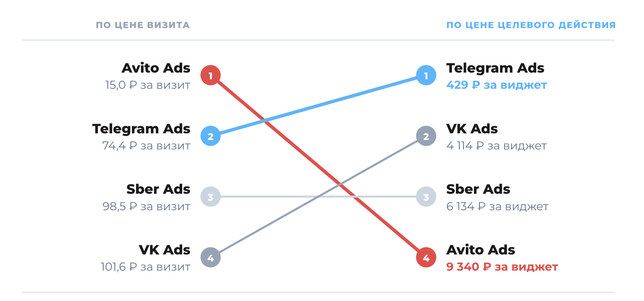This screenshot has width=644, height=301.
Task: Click the '101,6 ₽ за визит' value
Action: [145, 267]
